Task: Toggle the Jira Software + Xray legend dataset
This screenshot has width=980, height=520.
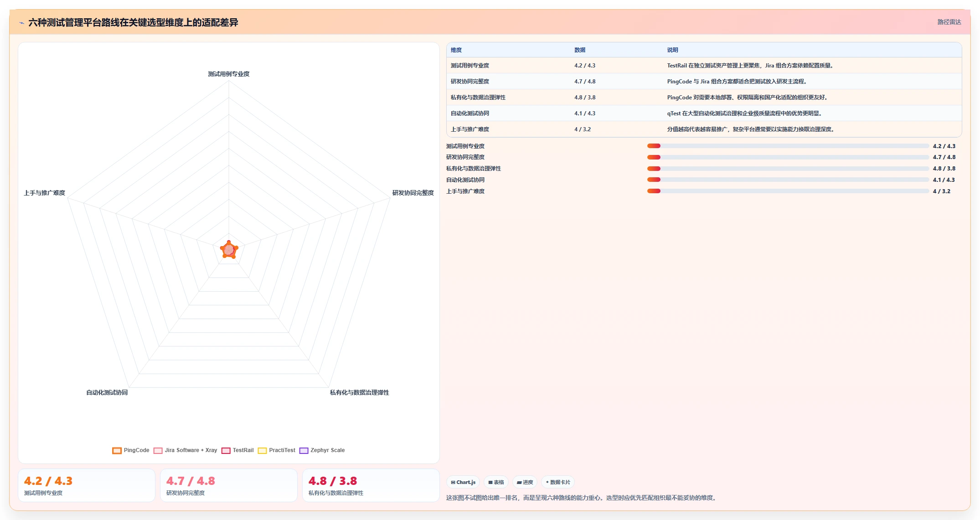Action: [186, 450]
